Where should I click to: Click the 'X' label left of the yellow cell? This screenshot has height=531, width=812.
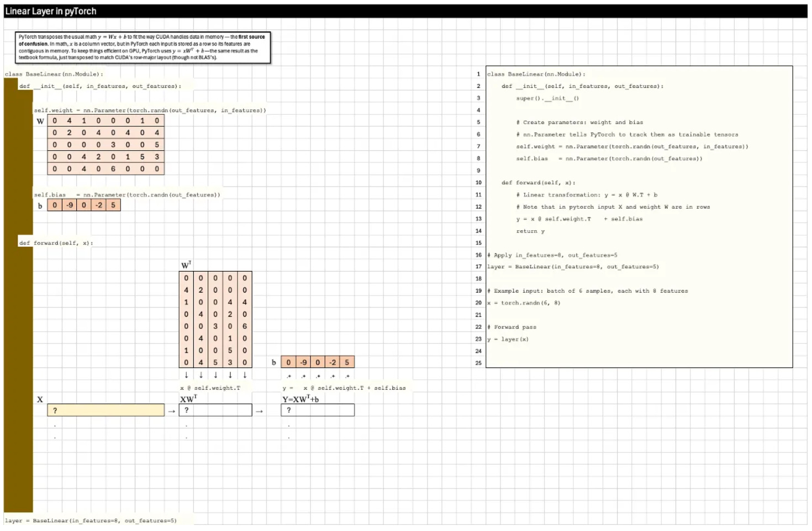tap(40, 399)
